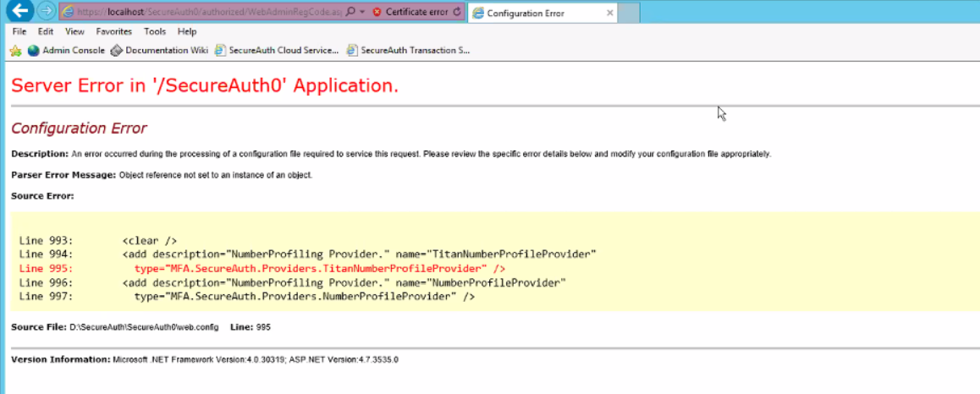The height and width of the screenshot is (394, 980).
Task: Click the 'Description:' label
Action: tap(40, 154)
